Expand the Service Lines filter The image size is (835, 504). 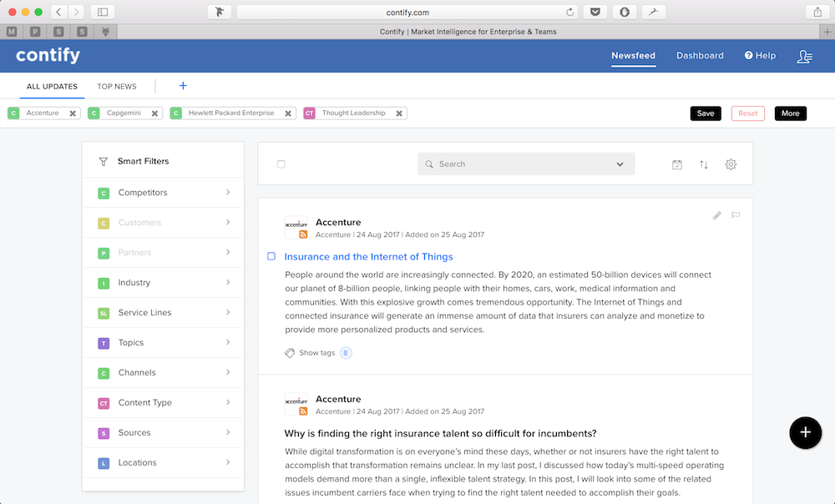click(x=163, y=313)
